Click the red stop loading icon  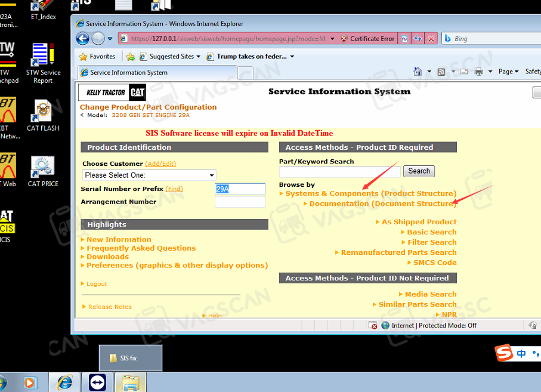[x=431, y=39]
